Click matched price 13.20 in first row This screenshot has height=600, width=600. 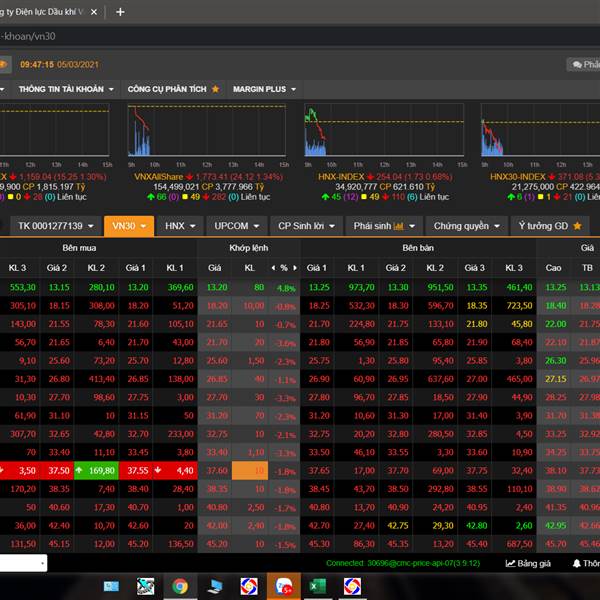click(x=217, y=287)
